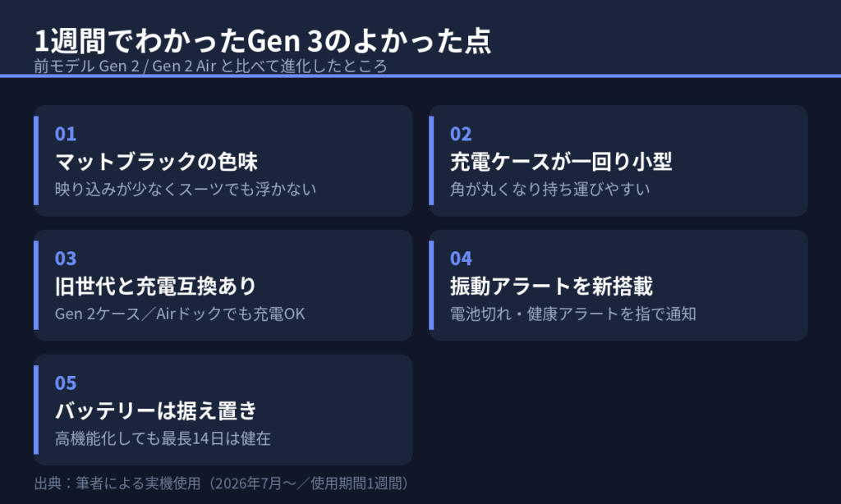This screenshot has width=841, height=504.
Task: Click the number 04 label
Action: (461, 259)
